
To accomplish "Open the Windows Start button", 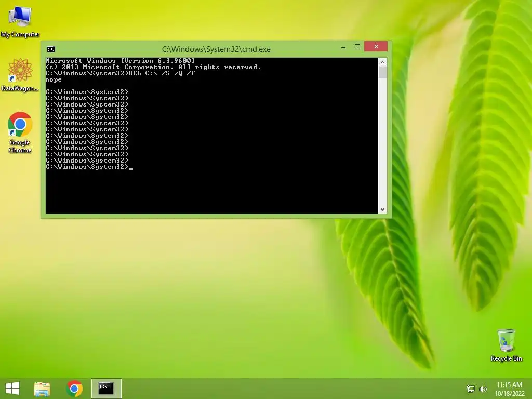I will (x=12, y=389).
